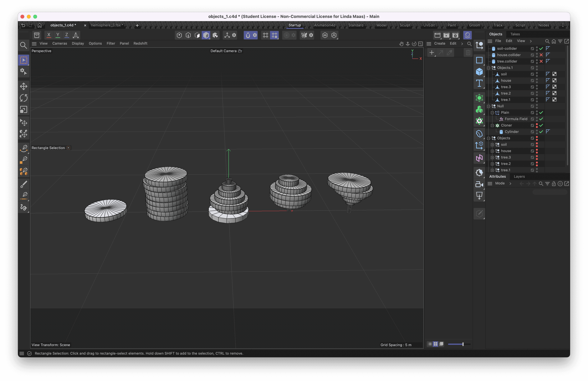The height and width of the screenshot is (381, 588).
Task: Switch to the Takes panel
Action: click(515, 34)
